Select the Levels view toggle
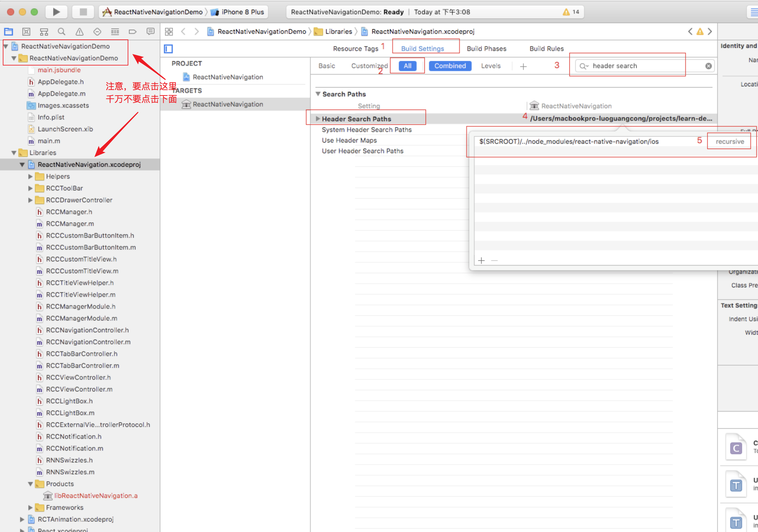This screenshot has height=532, width=758. coord(491,65)
